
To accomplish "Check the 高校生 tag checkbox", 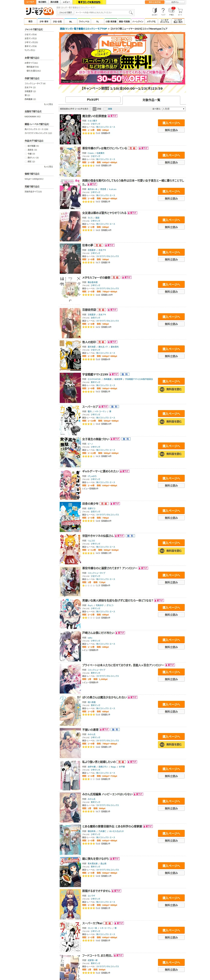I will (x=26, y=150).
